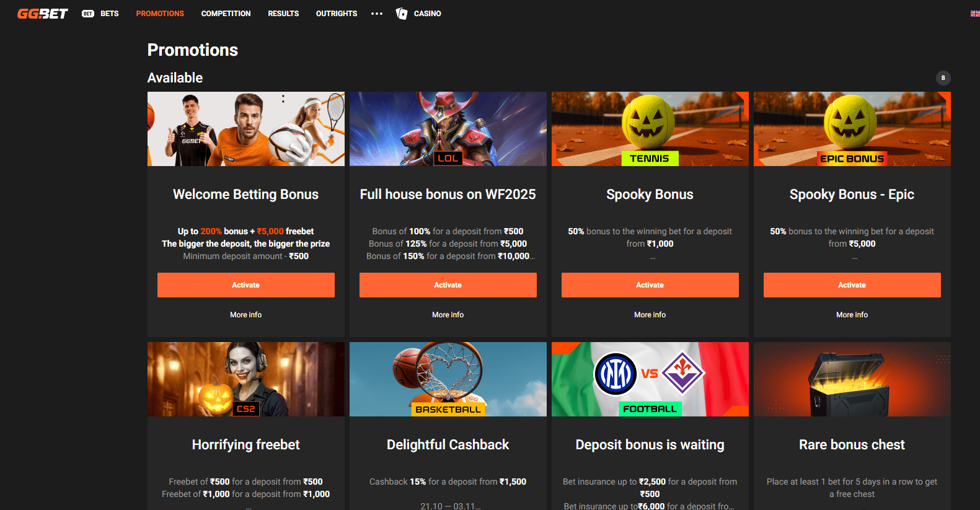This screenshot has height=510, width=980.
Task: Activate the Full house bonus on WF2025
Action: 448,285
